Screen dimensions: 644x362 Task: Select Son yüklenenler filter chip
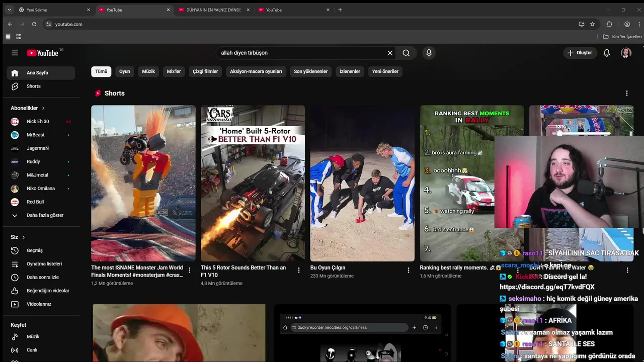(x=311, y=71)
